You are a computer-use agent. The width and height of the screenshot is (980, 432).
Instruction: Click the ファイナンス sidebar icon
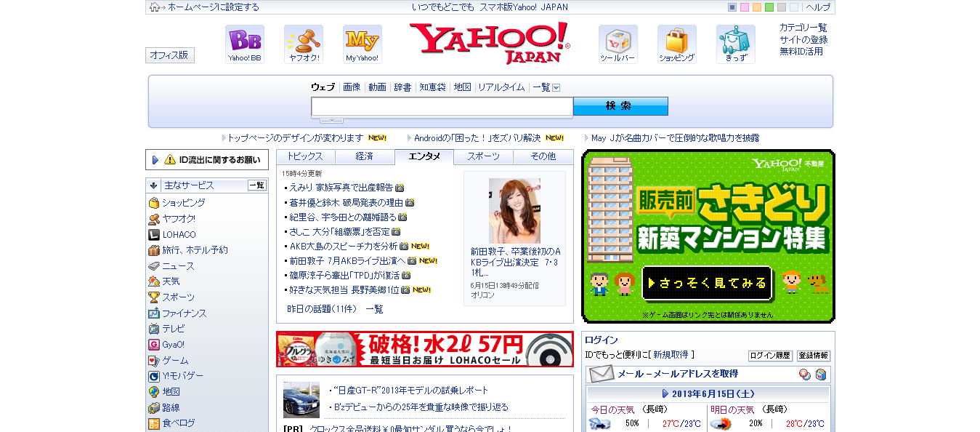coord(154,313)
